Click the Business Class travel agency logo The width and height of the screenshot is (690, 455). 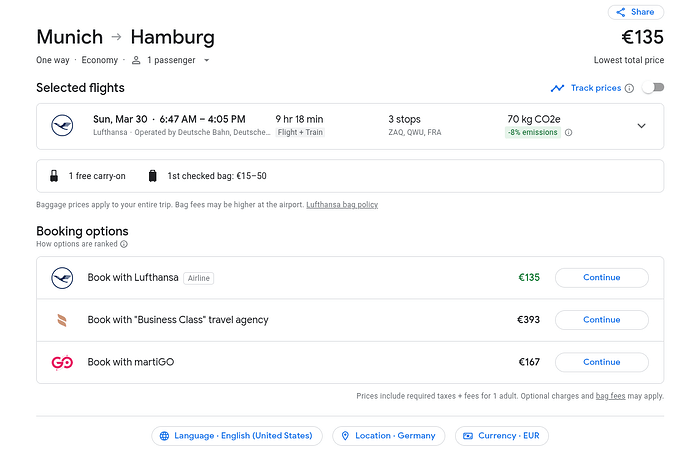click(x=62, y=320)
